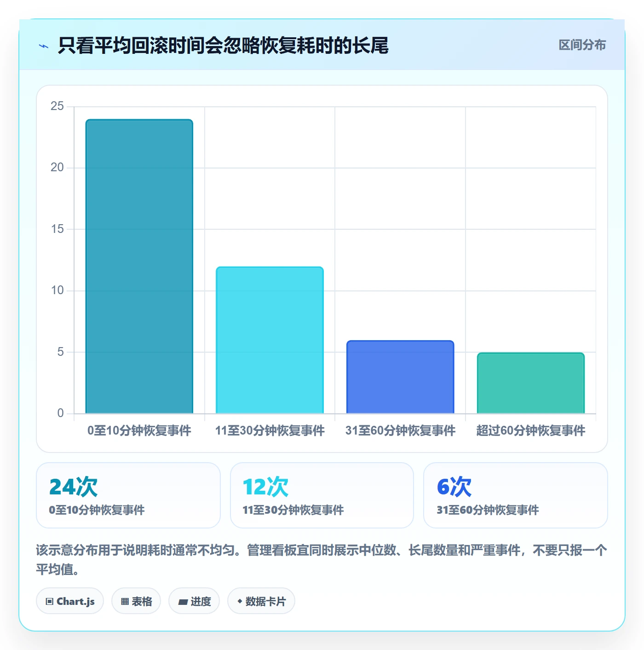644x650 pixels.
Task: Click the 11至30分钟恢复事件 cyan bar
Action: [270, 340]
